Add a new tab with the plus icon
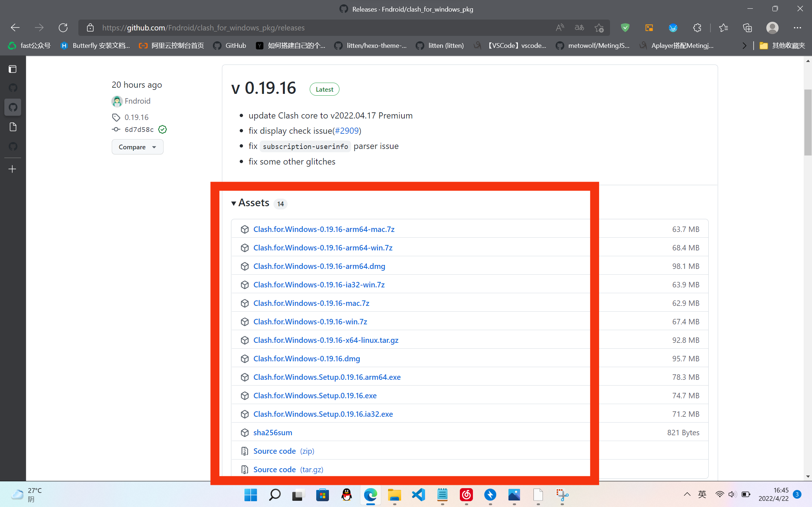Screen dimensions: 812x507 pos(13,169)
